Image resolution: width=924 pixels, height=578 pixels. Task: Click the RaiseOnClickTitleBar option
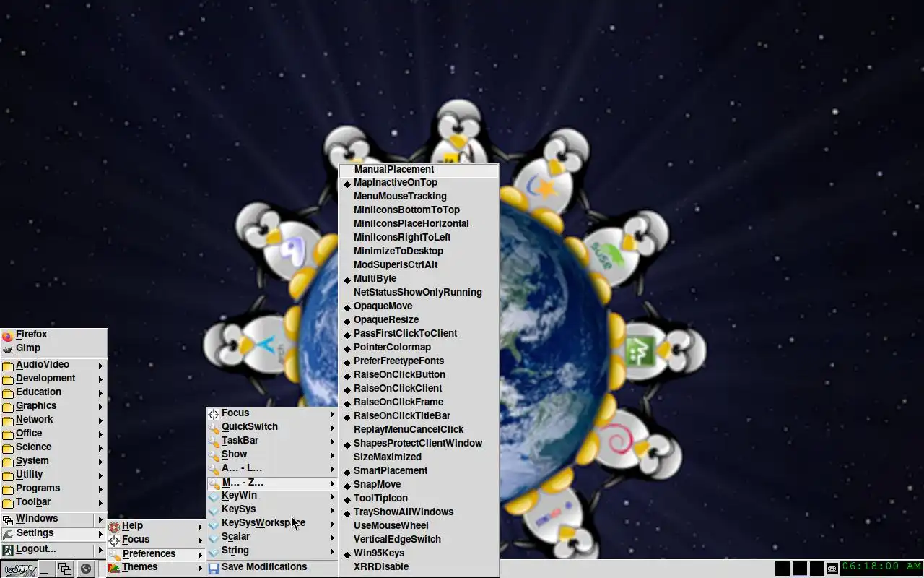click(418, 416)
